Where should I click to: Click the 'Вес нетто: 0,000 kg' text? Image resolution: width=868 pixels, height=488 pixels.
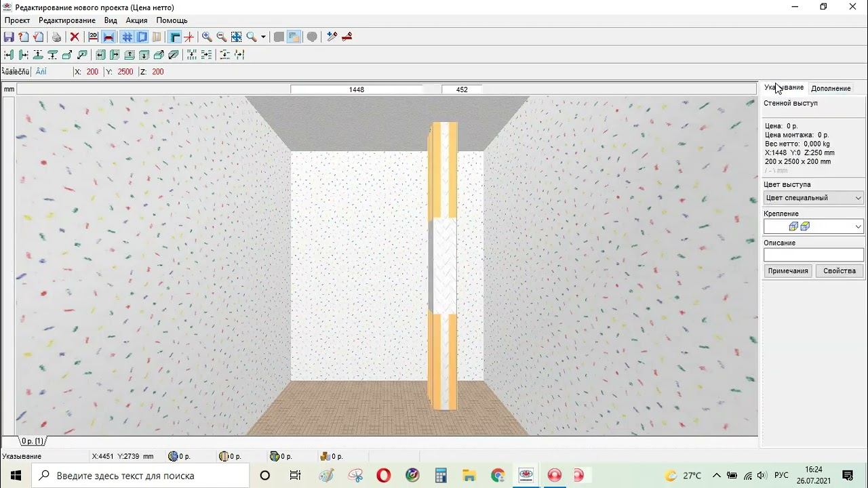click(797, 144)
